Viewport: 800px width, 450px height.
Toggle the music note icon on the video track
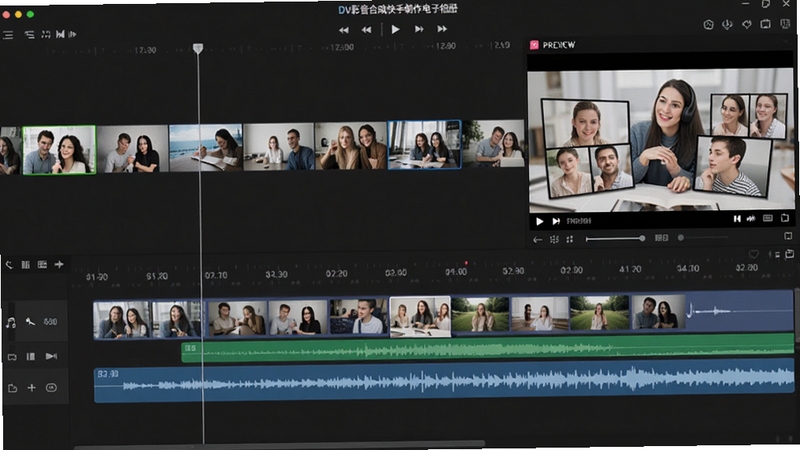point(11,322)
